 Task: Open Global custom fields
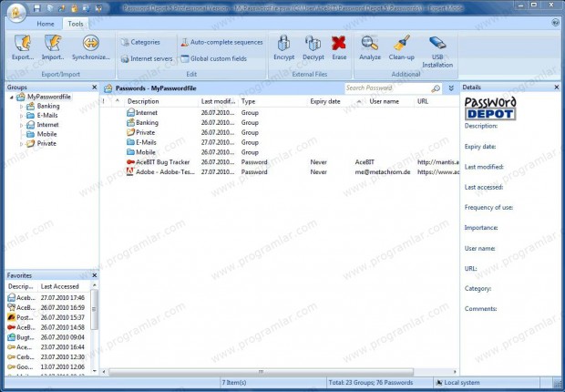click(x=213, y=58)
